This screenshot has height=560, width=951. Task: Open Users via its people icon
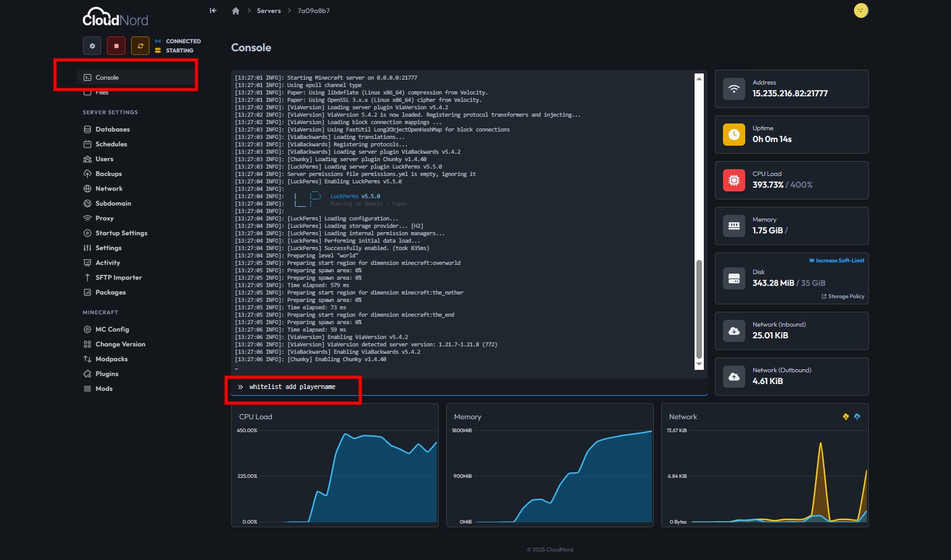coord(88,159)
